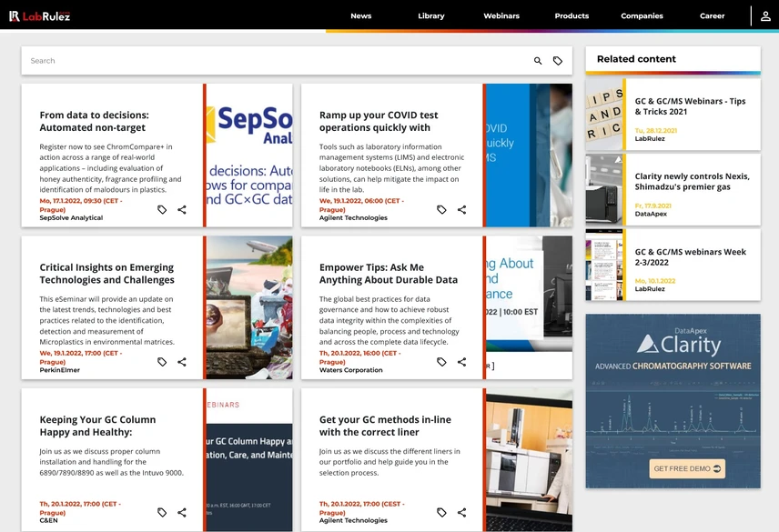The height and width of the screenshot is (532, 779).
Task: Click date 'Th, 20.1.2022, 16:00 (CET - Prague)'
Action: (x=359, y=357)
